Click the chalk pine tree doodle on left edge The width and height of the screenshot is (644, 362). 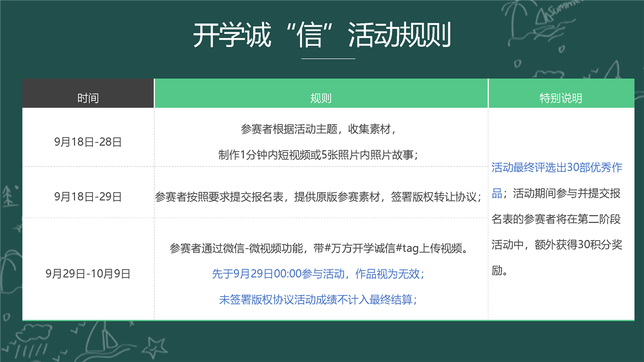tap(8, 196)
